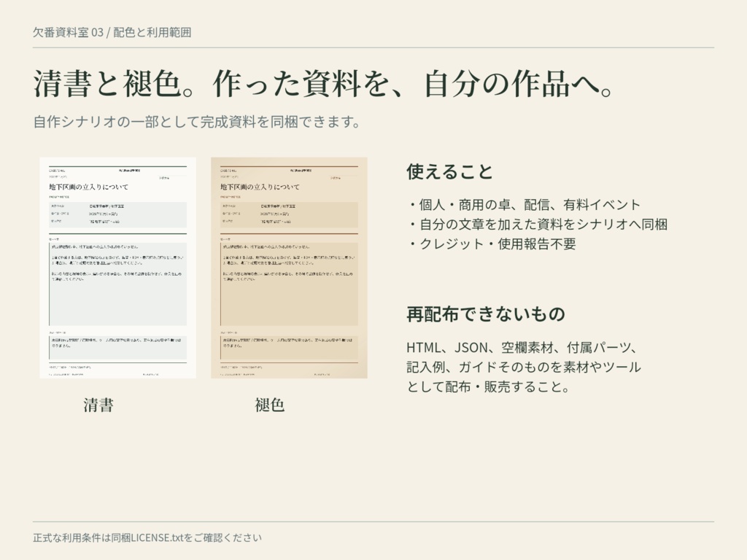Screen dimensions: 747x560
Task: Click the bullet クレジット・使用報告不要
Action: (x=492, y=244)
